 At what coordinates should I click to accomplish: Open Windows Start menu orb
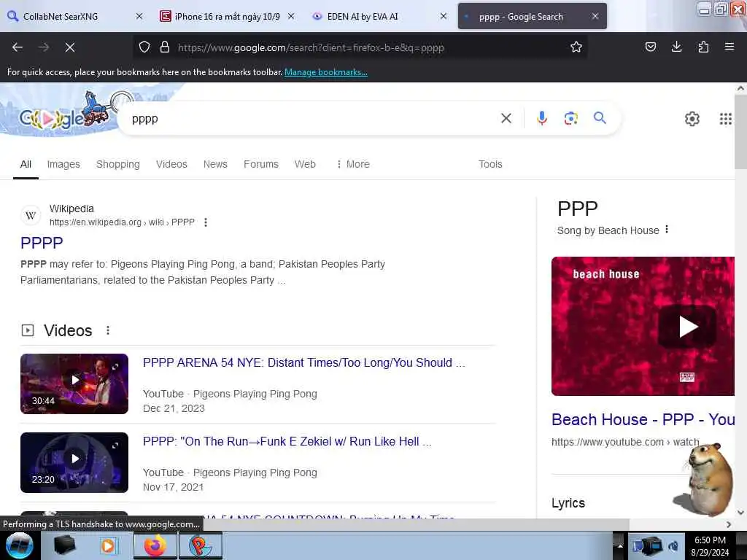tap(19, 545)
